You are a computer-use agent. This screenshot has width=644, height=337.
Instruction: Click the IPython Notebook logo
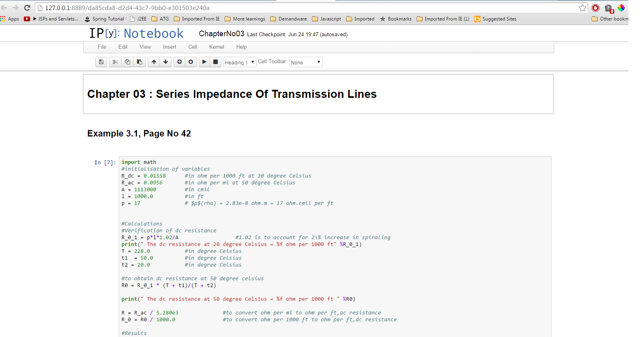pyautogui.click(x=136, y=33)
